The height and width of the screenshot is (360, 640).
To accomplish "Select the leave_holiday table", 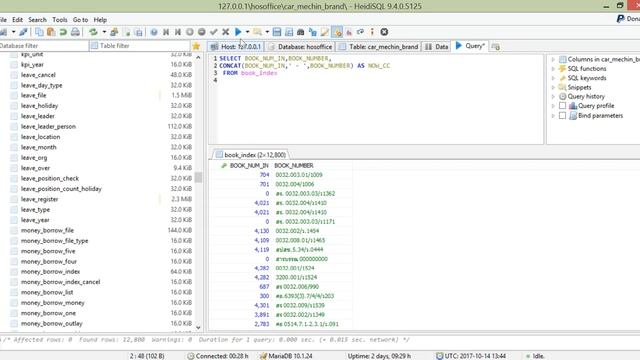I will 39,106.
